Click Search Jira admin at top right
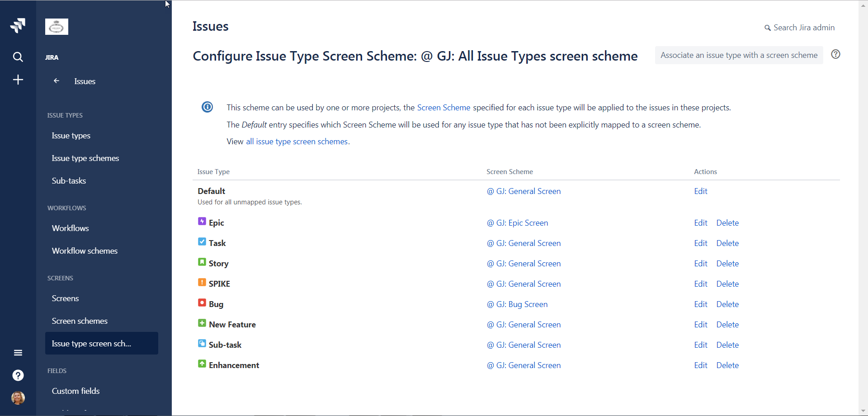The width and height of the screenshot is (868, 416). click(803, 27)
